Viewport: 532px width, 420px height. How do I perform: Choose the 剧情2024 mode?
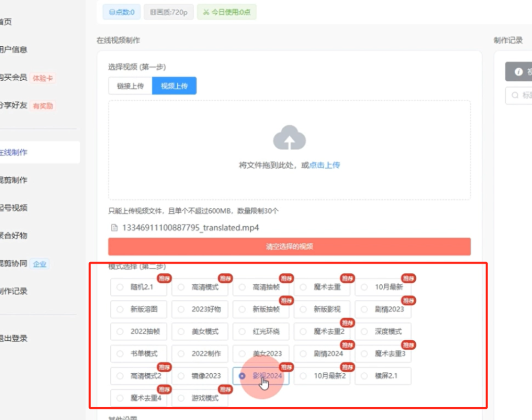click(322, 354)
